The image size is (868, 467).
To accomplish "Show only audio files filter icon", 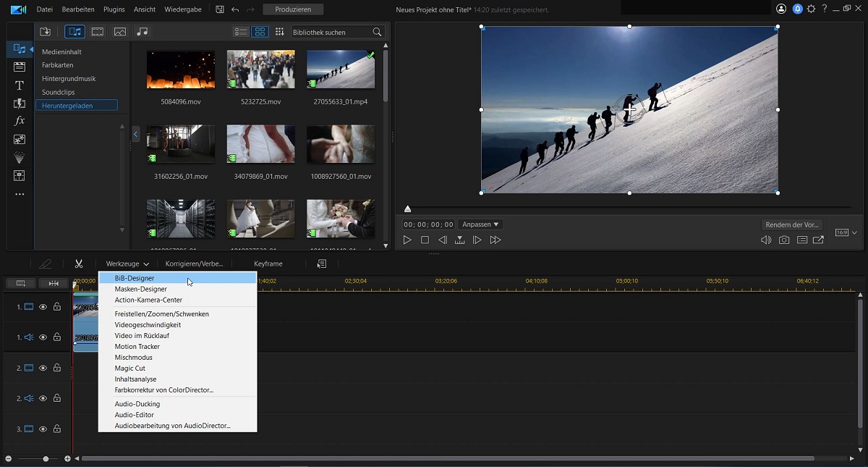I will 142,32.
